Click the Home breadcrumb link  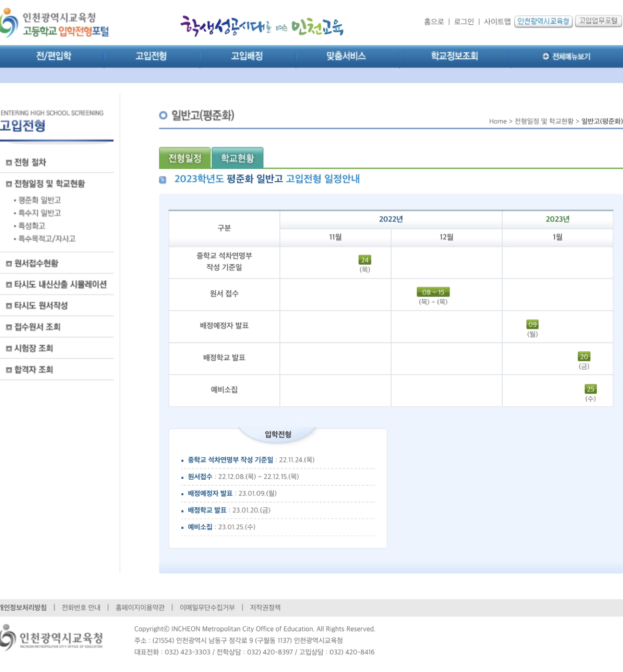pos(498,121)
